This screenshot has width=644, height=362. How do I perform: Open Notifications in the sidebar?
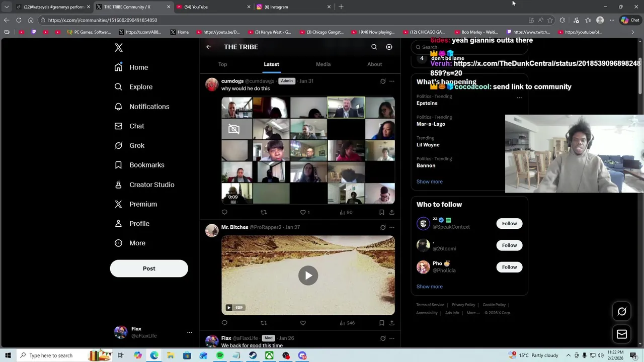point(142,107)
